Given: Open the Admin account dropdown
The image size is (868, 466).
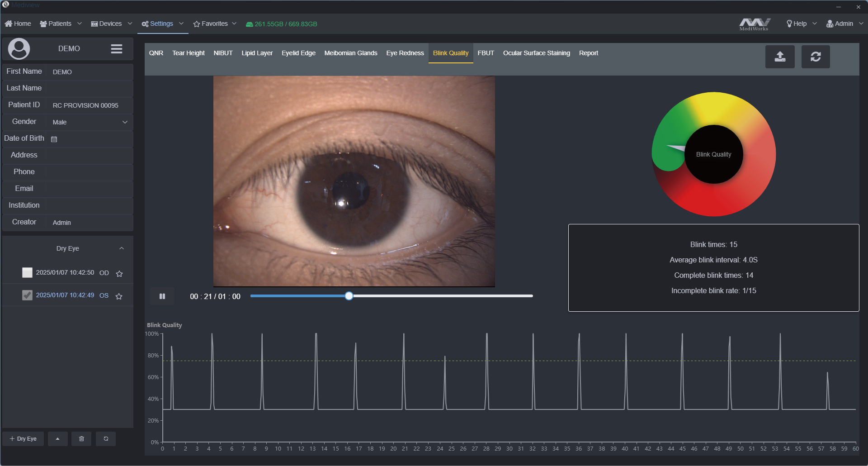Looking at the screenshot, I should (x=844, y=24).
